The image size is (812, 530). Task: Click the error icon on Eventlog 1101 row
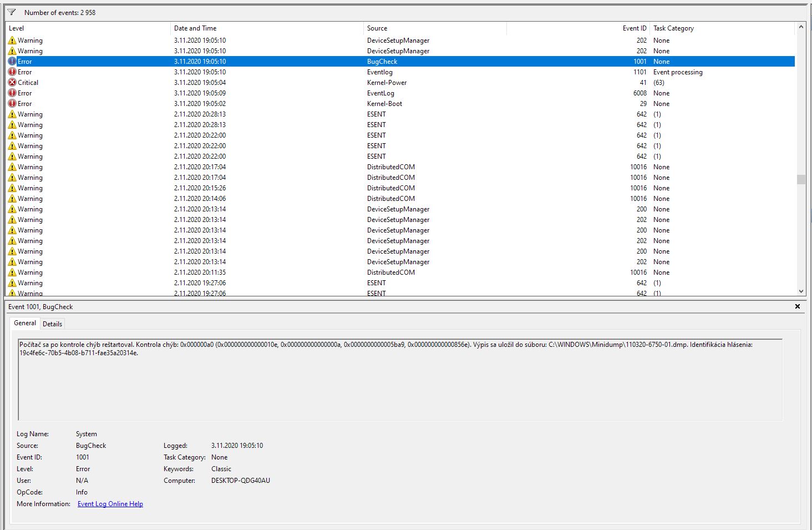tap(12, 72)
